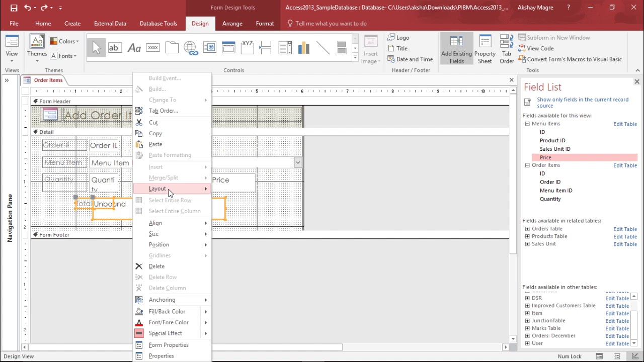Collapse the Menu Items table fields
The width and height of the screenshot is (644, 362).
[x=527, y=124]
